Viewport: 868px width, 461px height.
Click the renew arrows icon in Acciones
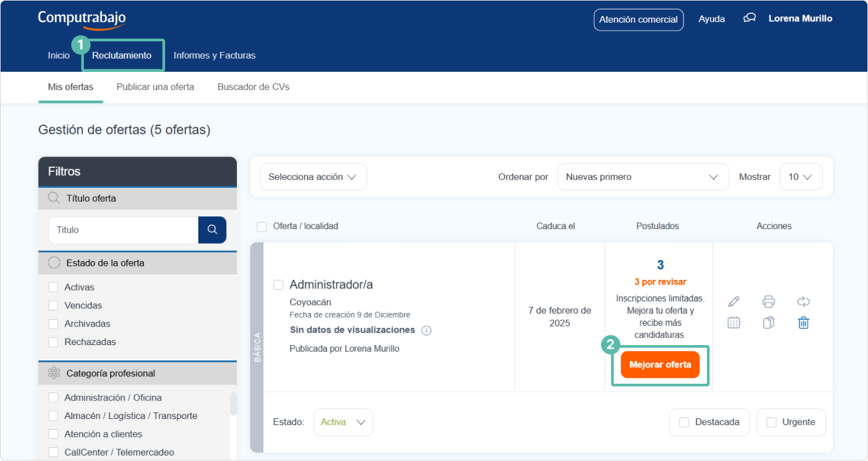pos(803,302)
